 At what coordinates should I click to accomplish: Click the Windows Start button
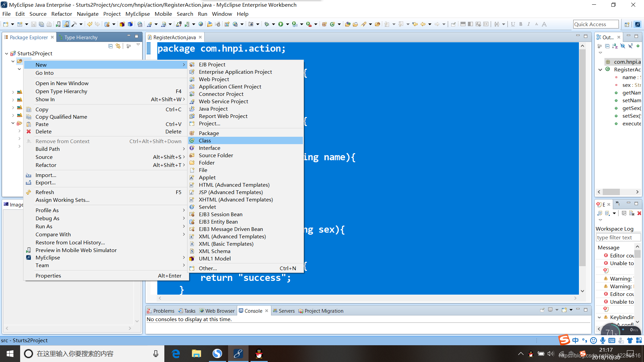(10, 354)
